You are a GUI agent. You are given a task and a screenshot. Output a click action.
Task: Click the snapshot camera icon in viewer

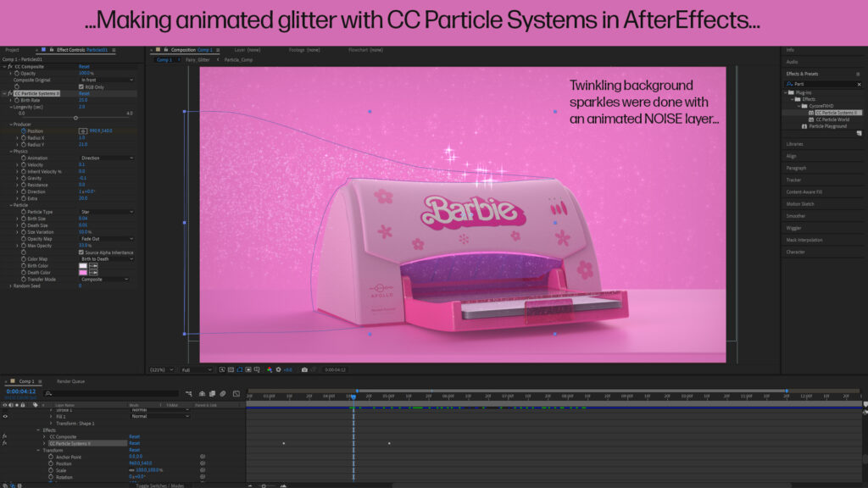(x=304, y=369)
